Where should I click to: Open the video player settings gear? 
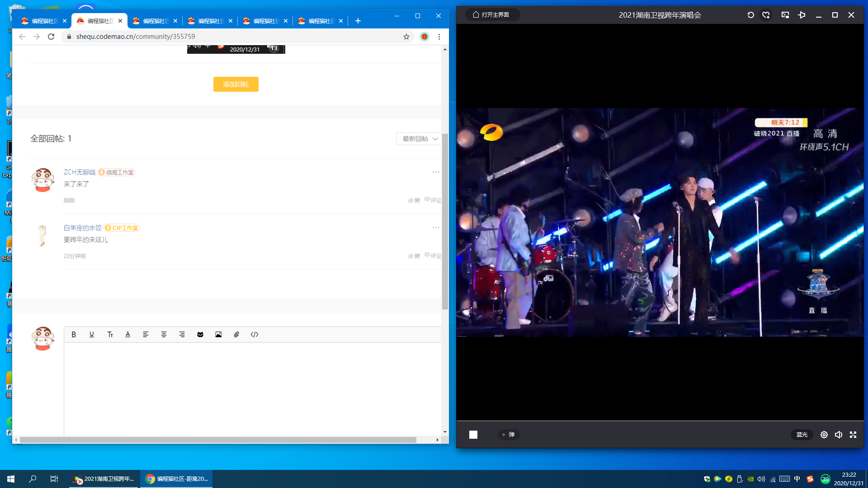824,435
